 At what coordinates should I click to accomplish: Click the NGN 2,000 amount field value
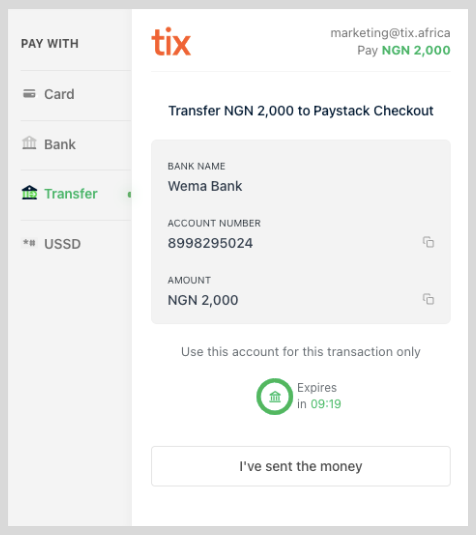point(203,300)
